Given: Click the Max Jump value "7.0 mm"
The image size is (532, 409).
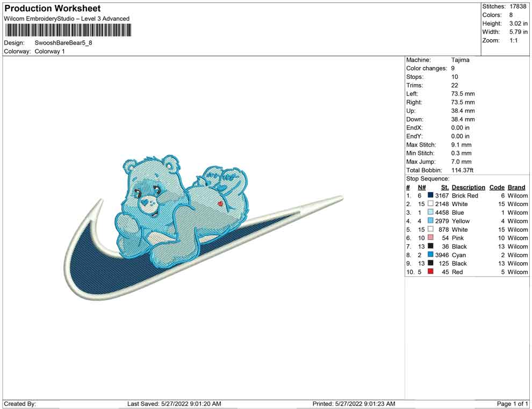Looking at the screenshot, I should tap(462, 162).
